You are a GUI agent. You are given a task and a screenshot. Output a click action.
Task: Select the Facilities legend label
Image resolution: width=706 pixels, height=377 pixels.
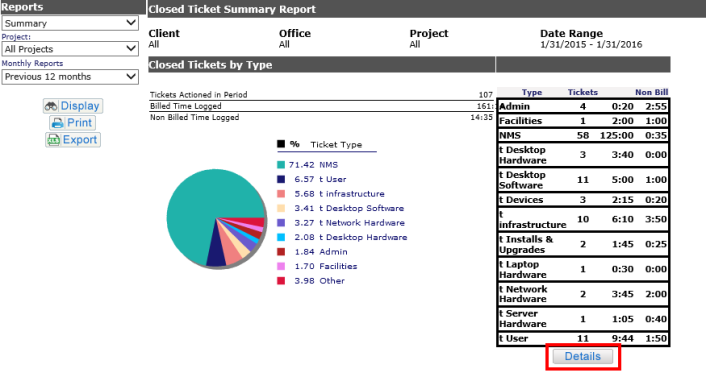click(x=338, y=266)
